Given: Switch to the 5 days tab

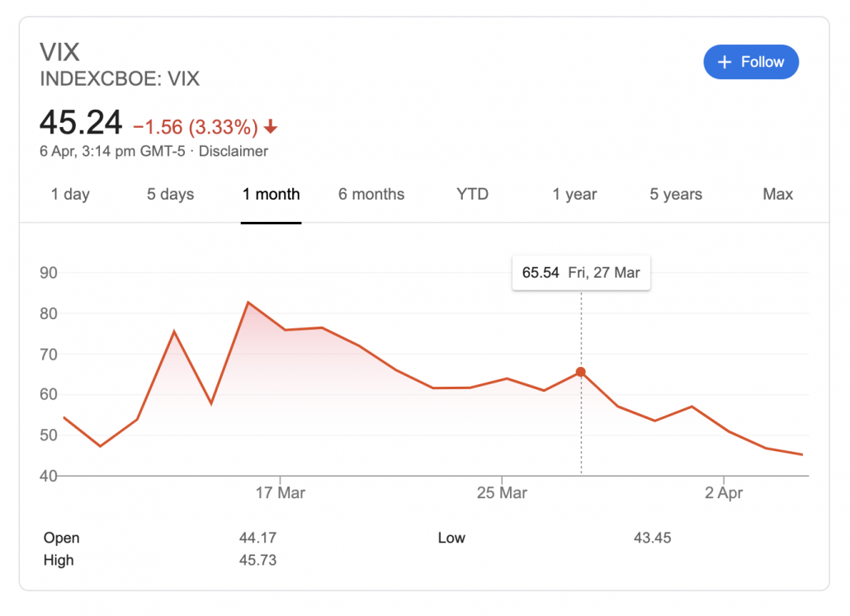Looking at the screenshot, I should click(171, 195).
